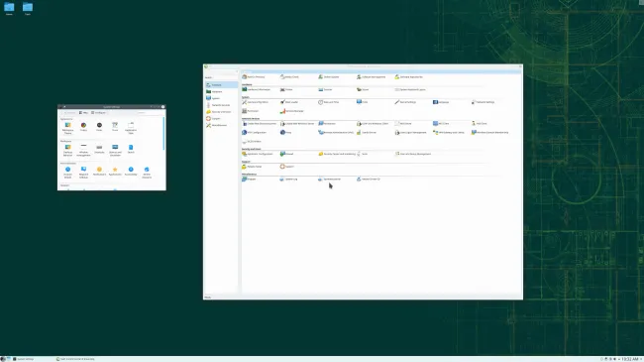Open Sound configuration in YaST
The width and height of the screenshot is (644, 362).
tap(363, 89)
